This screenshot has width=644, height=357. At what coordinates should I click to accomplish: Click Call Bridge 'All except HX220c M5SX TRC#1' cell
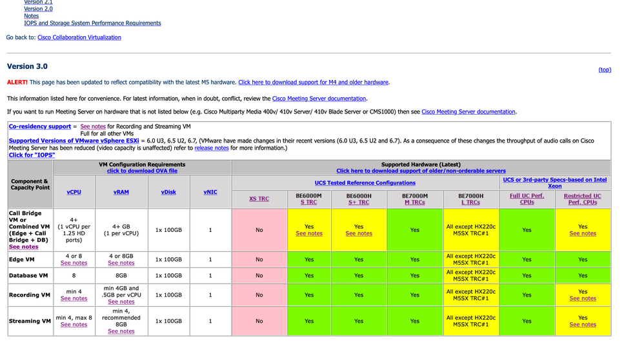click(x=471, y=230)
